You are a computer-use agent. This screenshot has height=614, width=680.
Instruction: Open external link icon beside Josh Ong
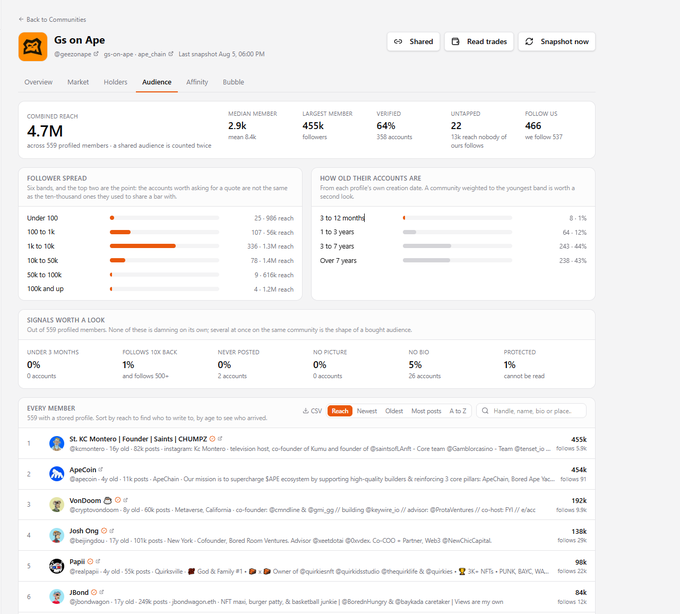[x=111, y=531]
